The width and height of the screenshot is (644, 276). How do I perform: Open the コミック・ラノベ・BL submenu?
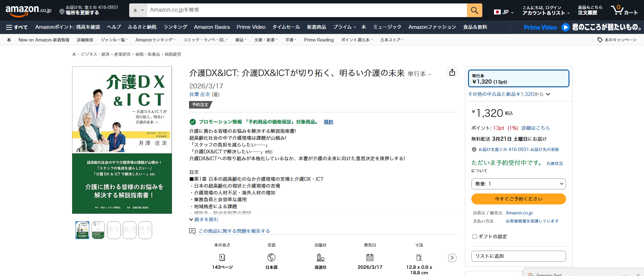(x=205, y=40)
